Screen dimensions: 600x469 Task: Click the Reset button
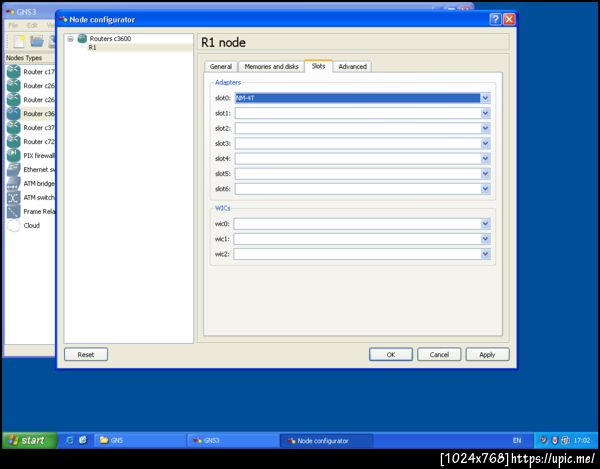point(86,355)
